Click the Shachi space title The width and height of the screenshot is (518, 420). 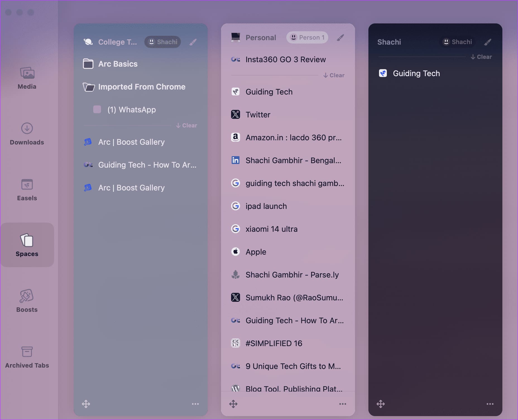389,42
